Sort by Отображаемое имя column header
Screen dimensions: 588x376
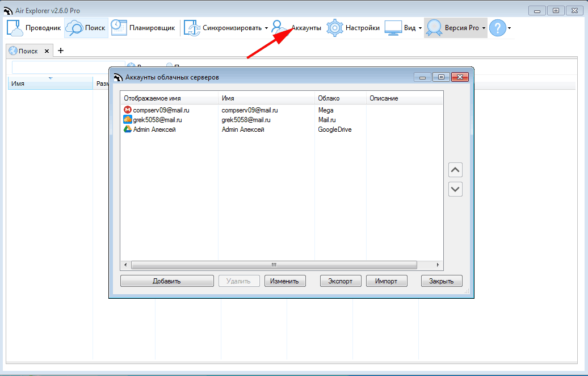pyautogui.click(x=169, y=98)
